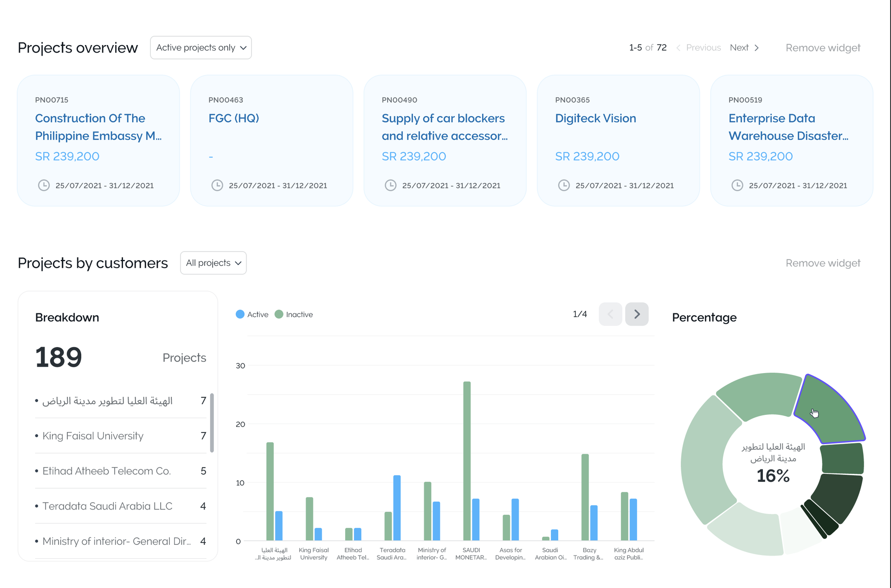Viewport: 891px width, 588px height.
Task: Open Digiteck Vision project title
Action: 595,118
